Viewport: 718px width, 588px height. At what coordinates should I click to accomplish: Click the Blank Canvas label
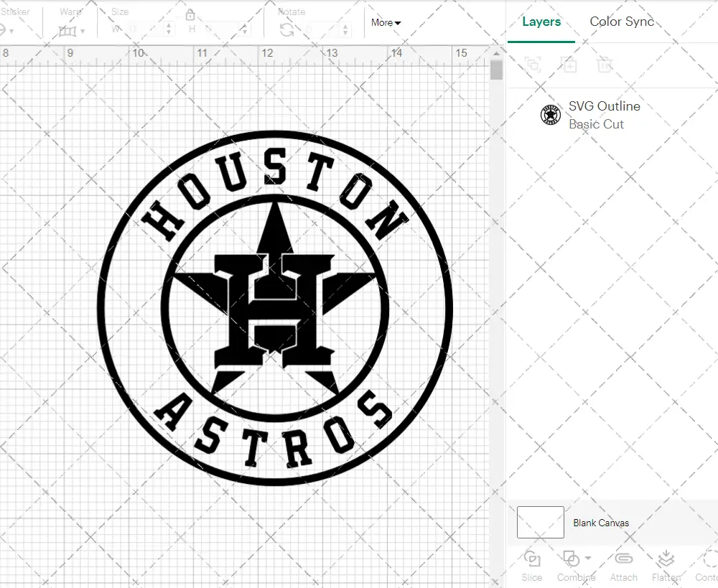point(601,523)
